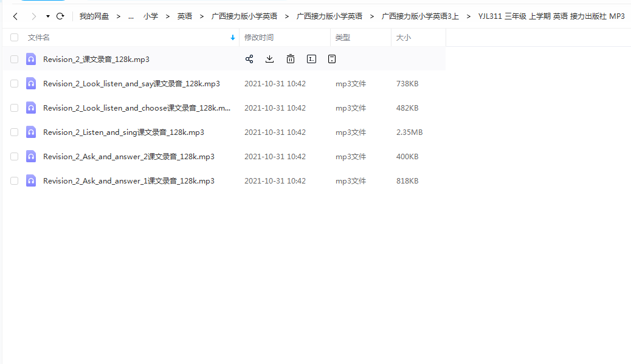Open more options icon for Revision_2_课文录音_128k.mp3
Viewport: 631px width, 364px height.
(332, 59)
